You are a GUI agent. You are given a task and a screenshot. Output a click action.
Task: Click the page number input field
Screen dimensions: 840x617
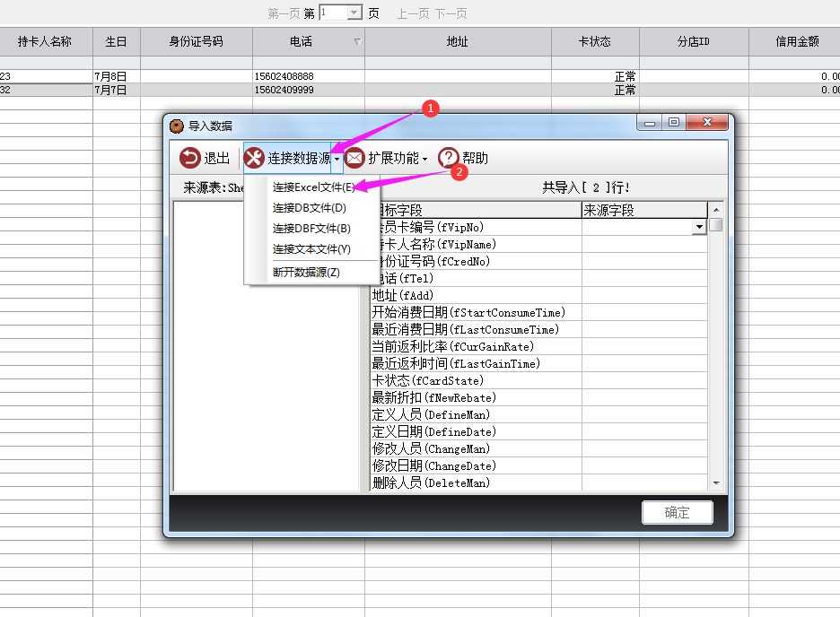tap(334, 13)
